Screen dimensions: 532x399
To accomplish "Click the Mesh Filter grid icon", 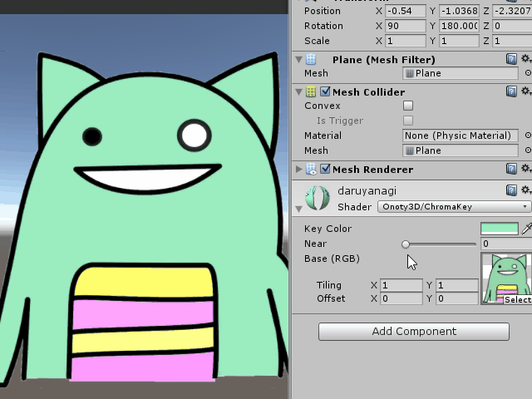I will [311, 59].
